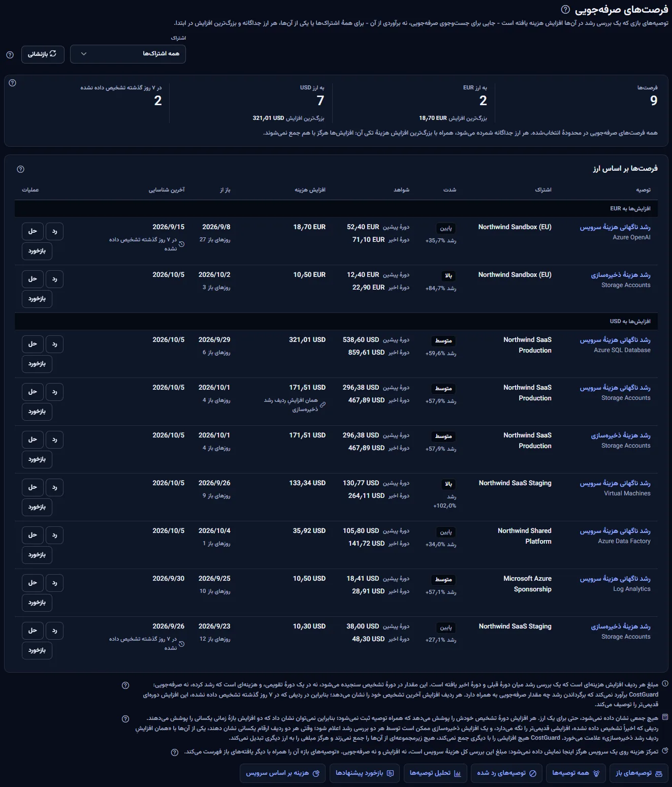The height and width of the screenshot is (787, 672).
Task: Open 'هزینه بر اساس سرویس' link
Action: [x=282, y=773]
